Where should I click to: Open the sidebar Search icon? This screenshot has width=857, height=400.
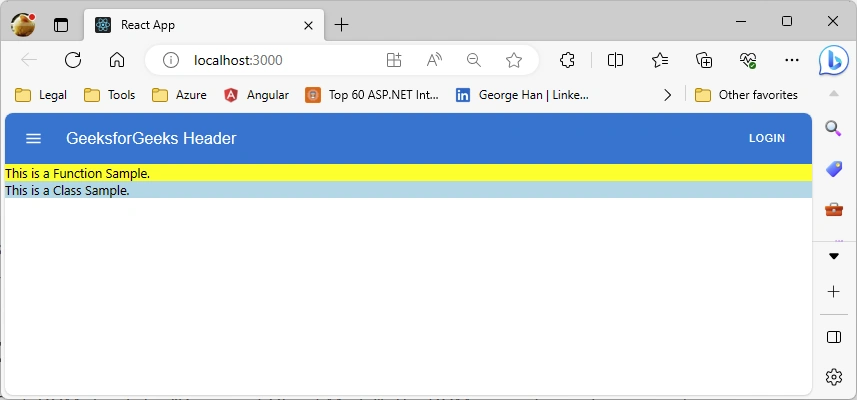point(833,129)
